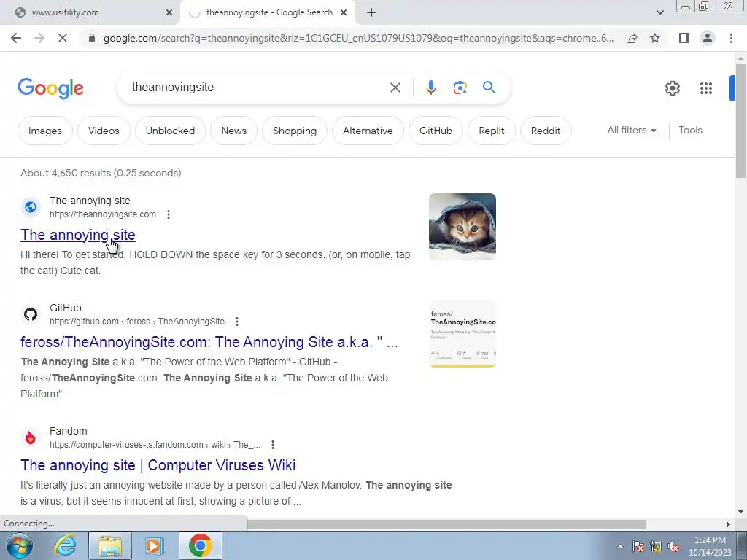This screenshot has width=747, height=560.
Task: Click the padlock site info icon
Action: click(x=92, y=38)
